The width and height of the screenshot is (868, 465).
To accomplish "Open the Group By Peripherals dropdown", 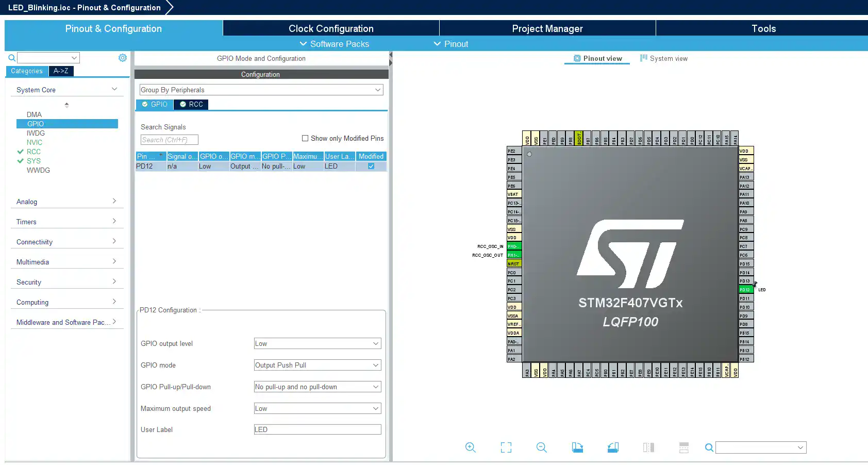I will pos(261,90).
